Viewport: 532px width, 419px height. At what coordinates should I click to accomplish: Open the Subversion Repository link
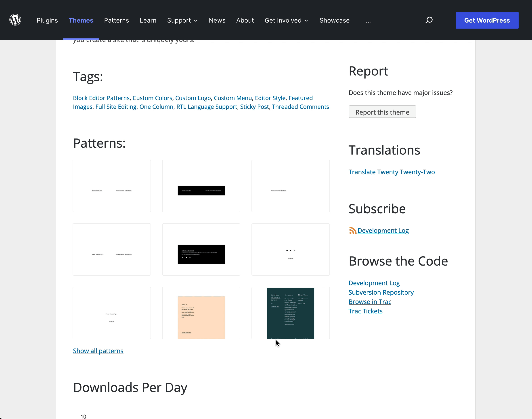(x=381, y=292)
